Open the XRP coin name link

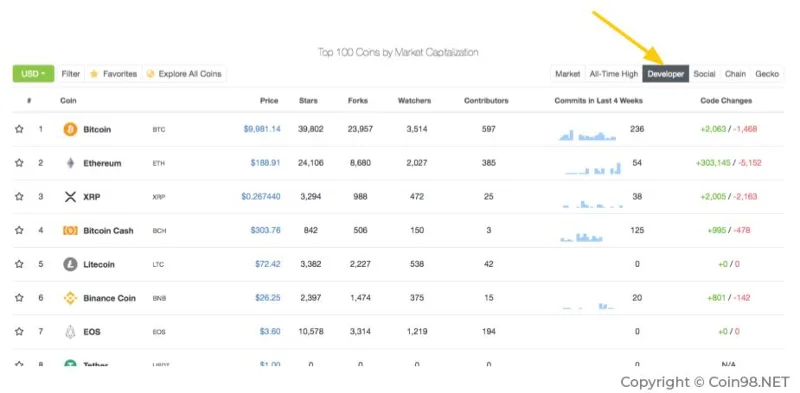pos(91,197)
